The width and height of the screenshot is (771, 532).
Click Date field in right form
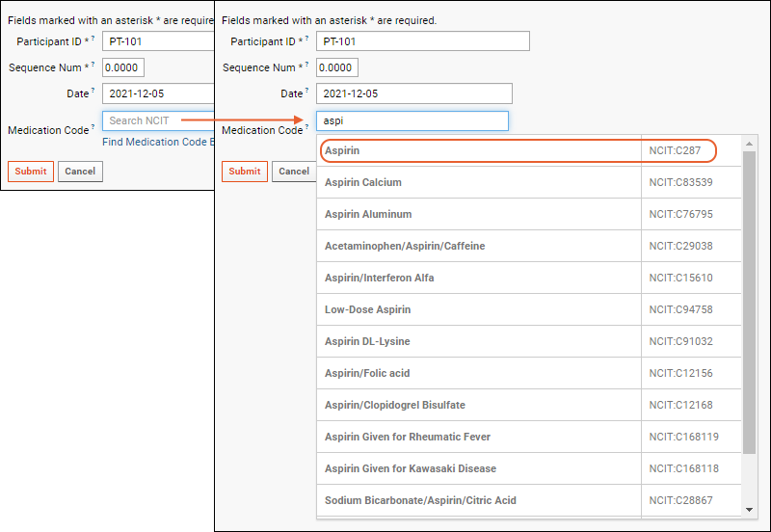(414, 93)
